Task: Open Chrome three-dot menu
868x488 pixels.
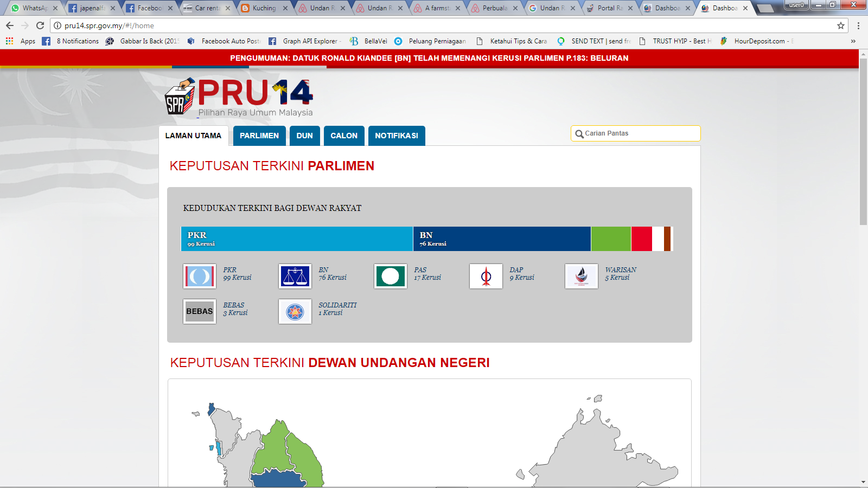Action: pyautogui.click(x=858, y=25)
